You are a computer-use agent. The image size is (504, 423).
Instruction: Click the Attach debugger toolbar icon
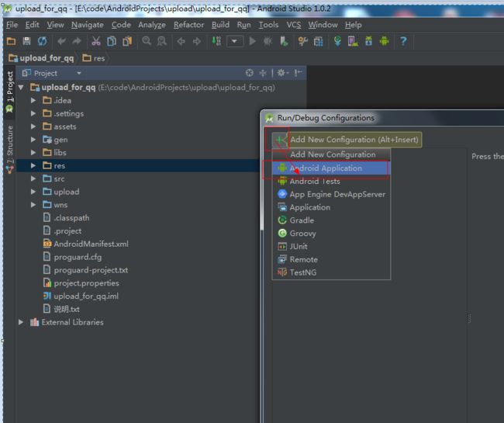(x=284, y=41)
